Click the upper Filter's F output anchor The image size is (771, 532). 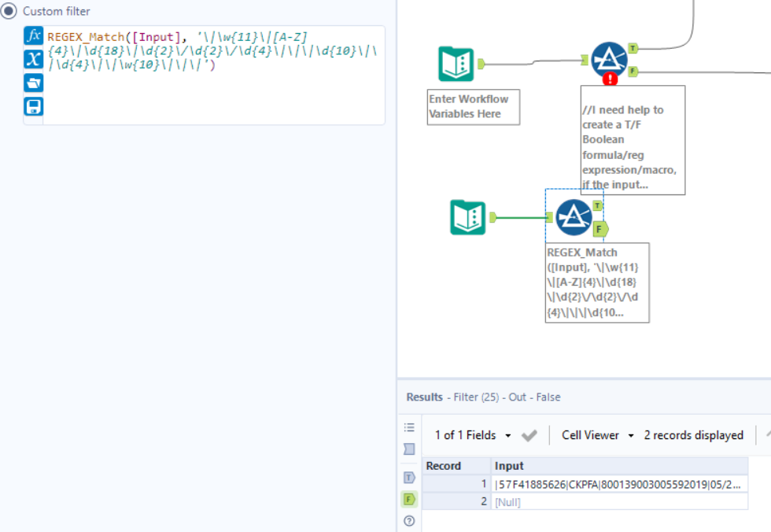[x=633, y=72]
